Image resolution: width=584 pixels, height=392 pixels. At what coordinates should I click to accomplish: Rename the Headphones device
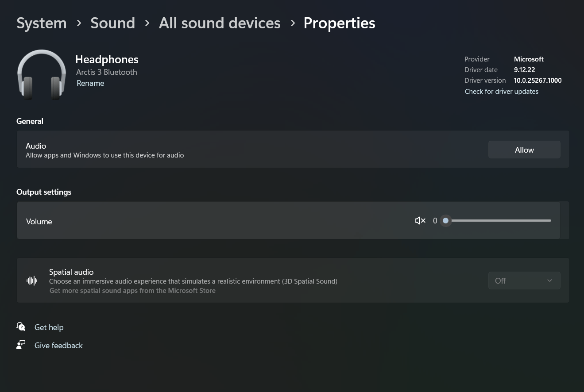pos(90,83)
